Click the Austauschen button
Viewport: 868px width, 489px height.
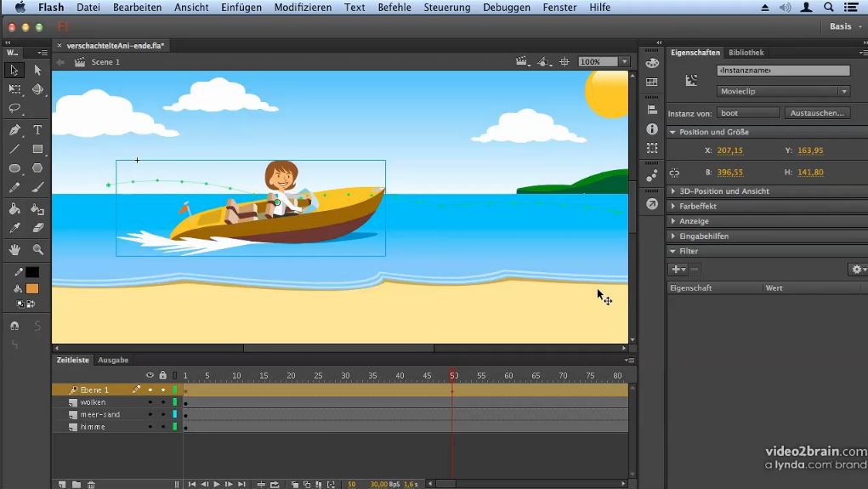817,113
